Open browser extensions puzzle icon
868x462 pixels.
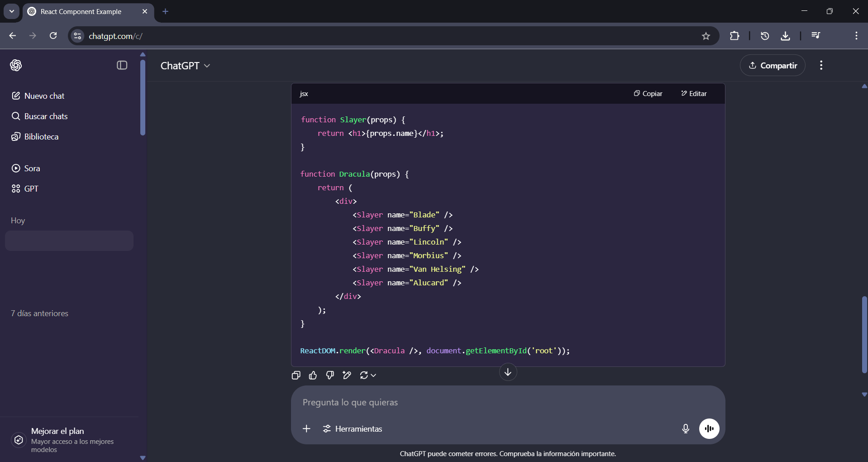(734, 36)
